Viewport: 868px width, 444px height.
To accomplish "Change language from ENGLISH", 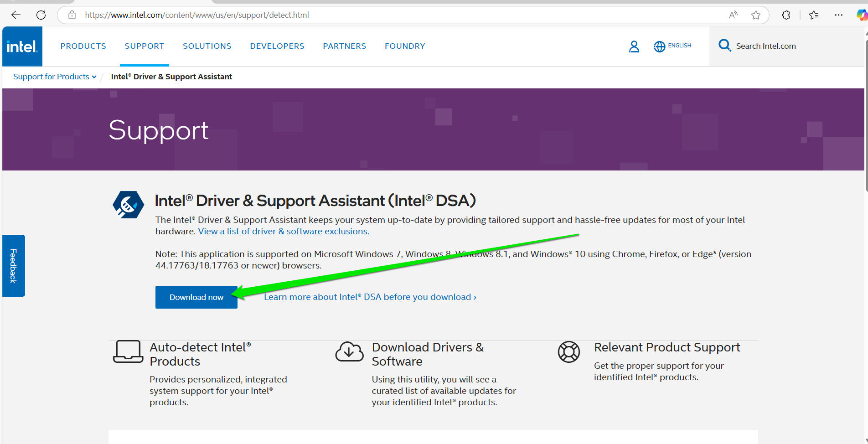I will pyautogui.click(x=680, y=46).
